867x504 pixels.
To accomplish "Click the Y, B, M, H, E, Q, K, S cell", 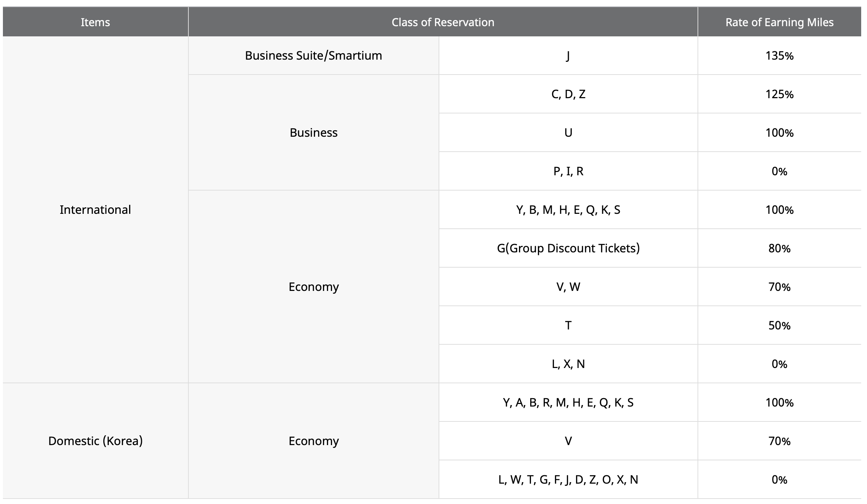I will 568,210.
